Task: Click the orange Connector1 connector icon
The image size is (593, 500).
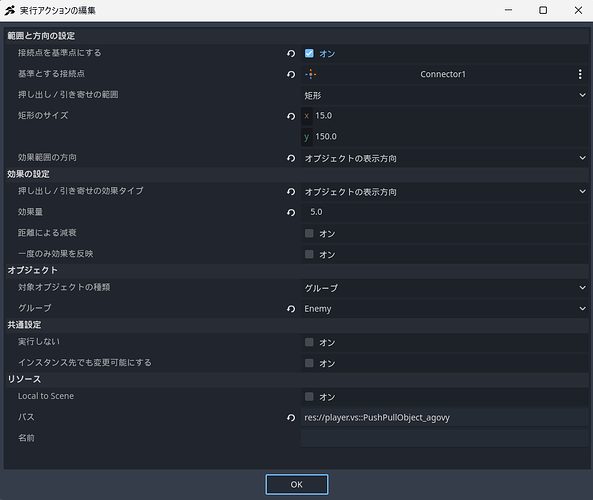Action: (310, 74)
